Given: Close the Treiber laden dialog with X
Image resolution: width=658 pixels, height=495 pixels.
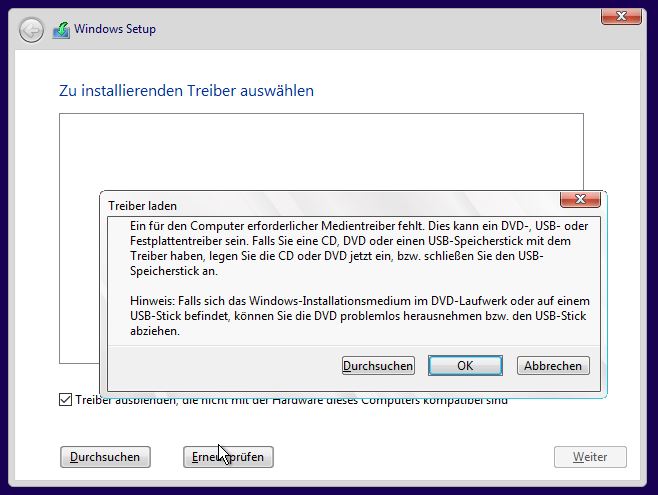Looking at the screenshot, I should coord(580,200).
